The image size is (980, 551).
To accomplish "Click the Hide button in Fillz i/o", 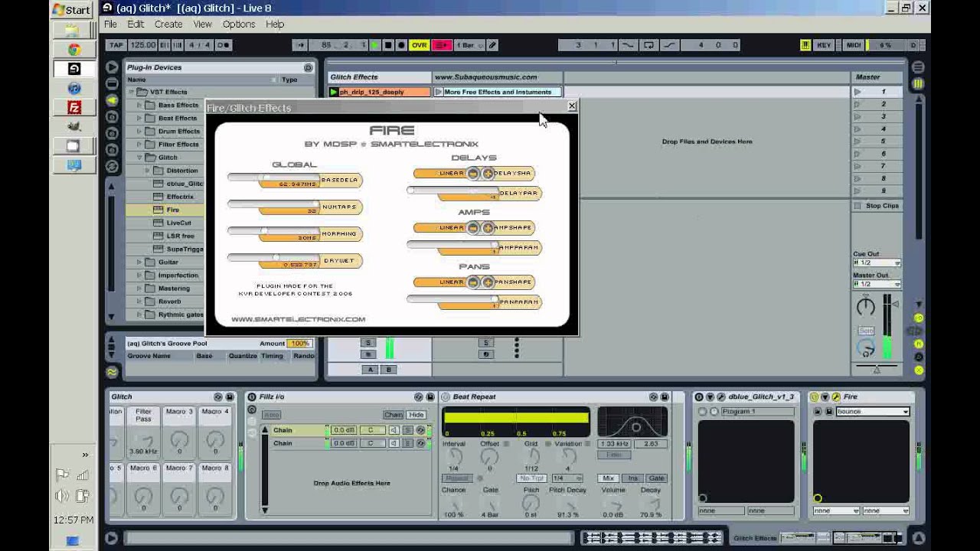I will (416, 415).
